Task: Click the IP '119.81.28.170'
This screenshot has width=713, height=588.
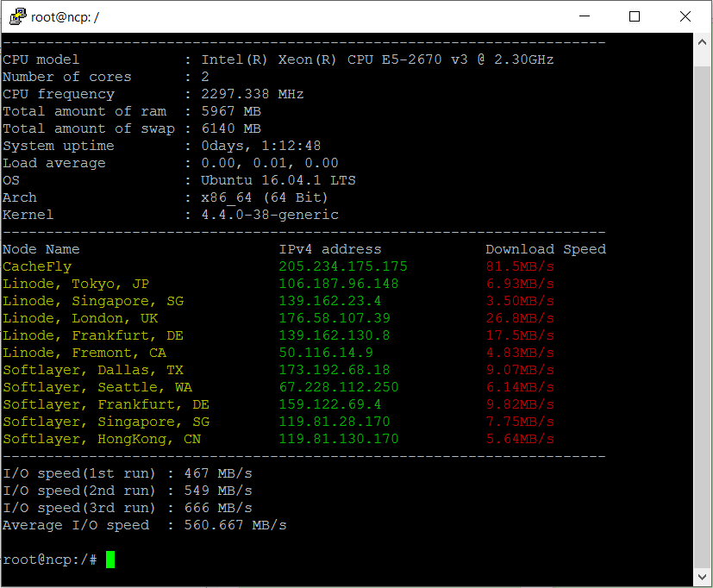Action: (x=335, y=422)
